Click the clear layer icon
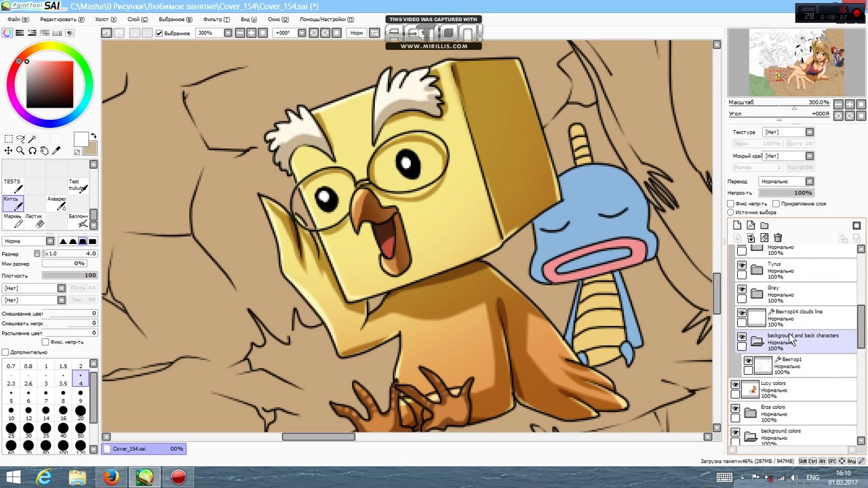Viewport: 868px width, 488px height. click(764, 238)
